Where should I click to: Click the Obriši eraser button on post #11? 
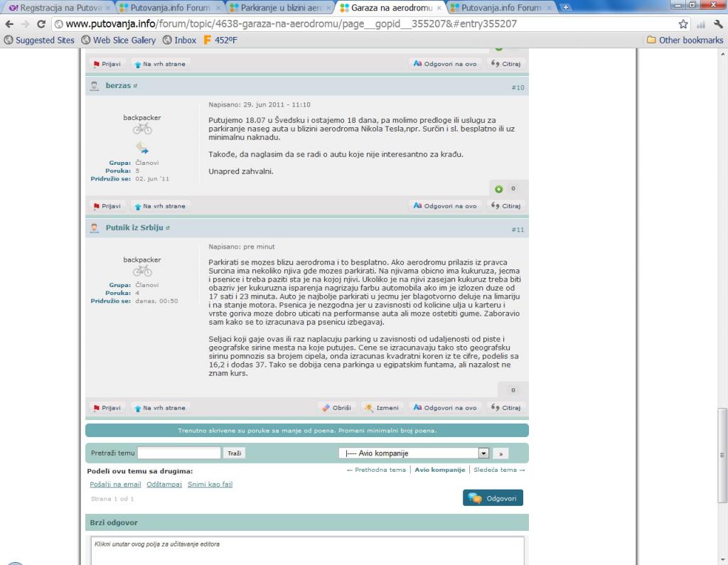click(336, 408)
